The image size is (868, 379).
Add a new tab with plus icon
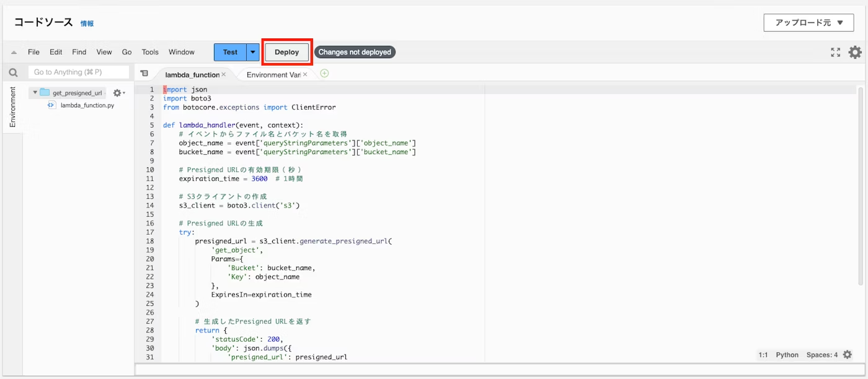click(324, 73)
